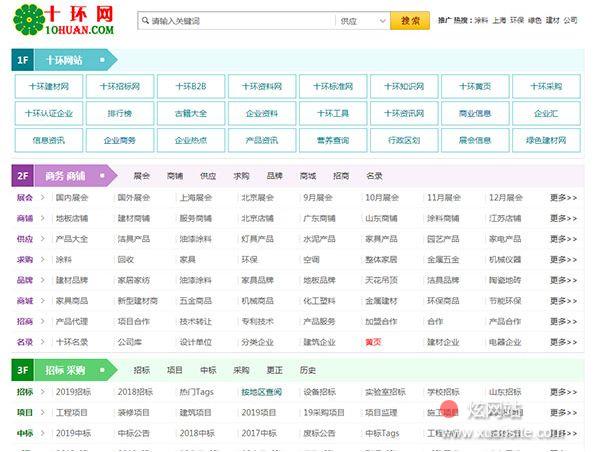600x452 pixels.
Task: Click the 3F 招标 采购 header banner
Action: tap(64, 370)
